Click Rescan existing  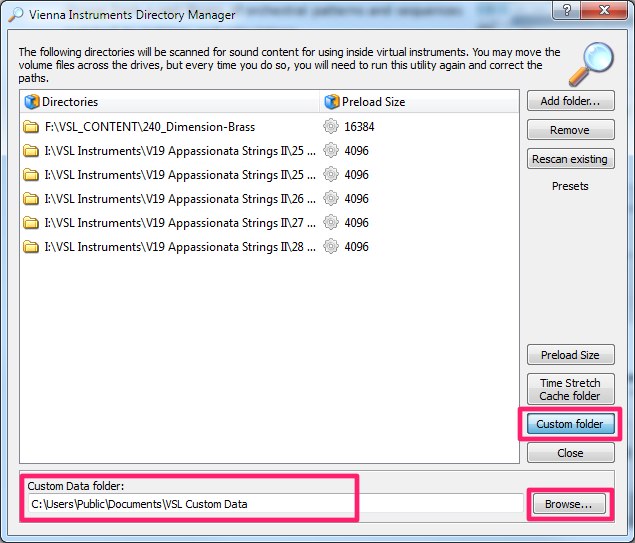pos(571,159)
